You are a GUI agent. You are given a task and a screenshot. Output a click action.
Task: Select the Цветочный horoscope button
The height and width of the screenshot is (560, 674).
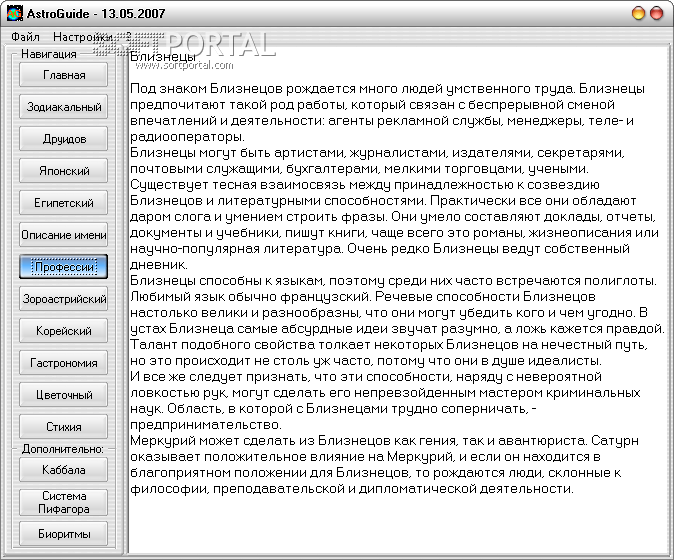coord(64,395)
